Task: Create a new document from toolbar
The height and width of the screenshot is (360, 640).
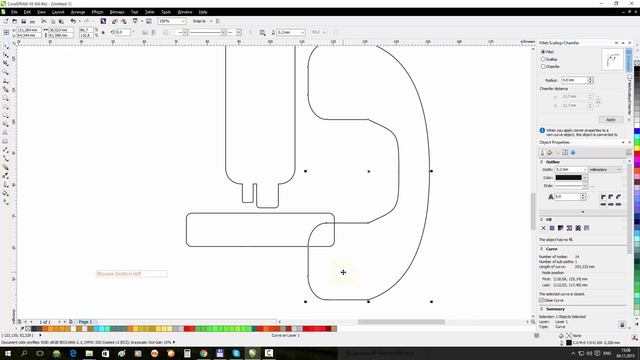Action: pos(6,21)
